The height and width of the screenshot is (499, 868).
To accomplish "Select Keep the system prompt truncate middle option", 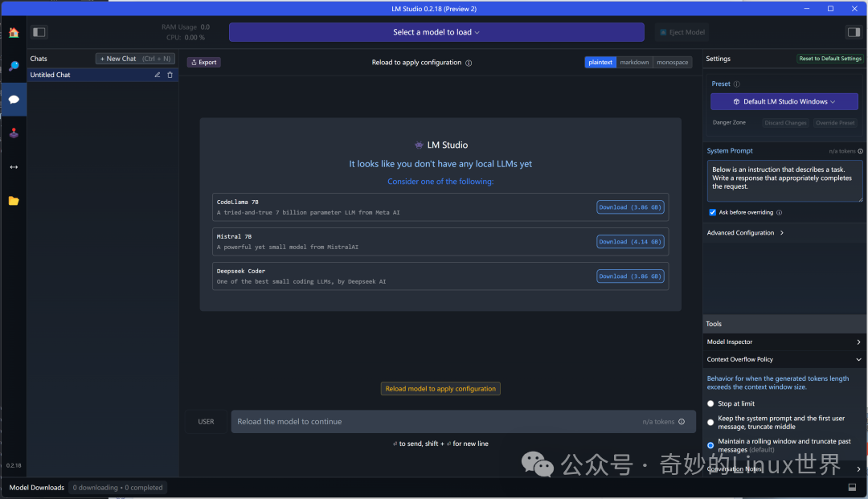I will (x=710, y=423).
